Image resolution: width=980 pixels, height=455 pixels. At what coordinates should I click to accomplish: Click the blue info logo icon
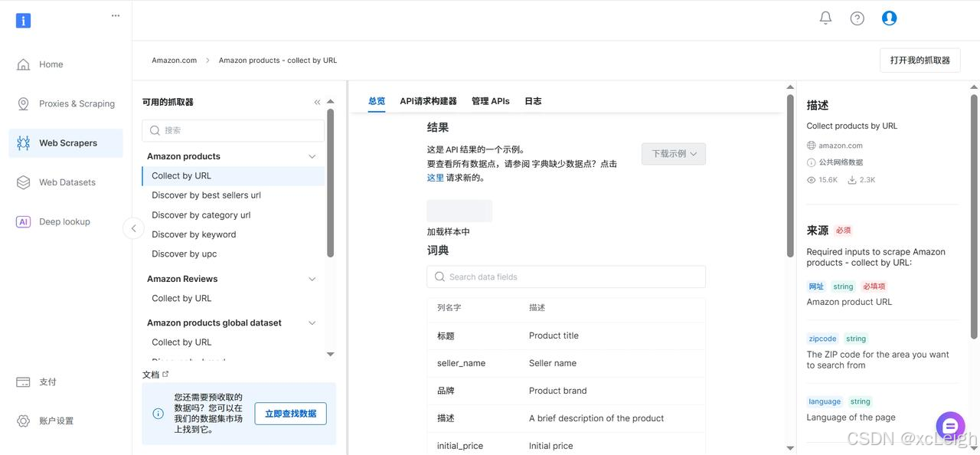click(23, 21)
